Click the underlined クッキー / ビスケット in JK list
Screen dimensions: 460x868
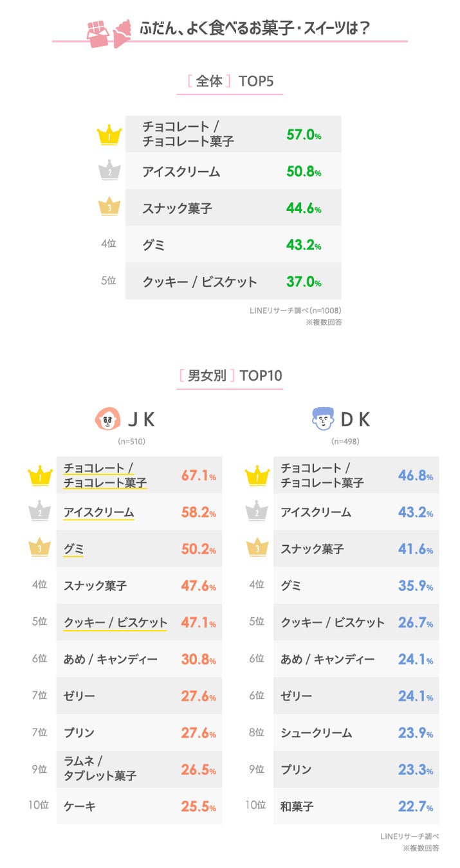click(115, 622)
